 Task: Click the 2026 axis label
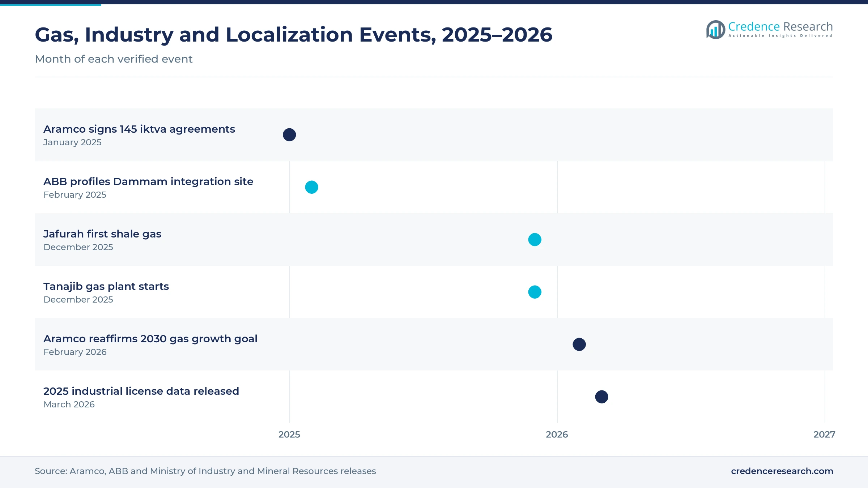pos(557,435)
